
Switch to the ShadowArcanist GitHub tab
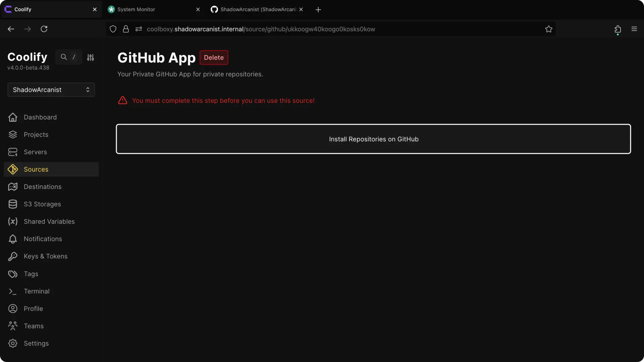(254, 9)
